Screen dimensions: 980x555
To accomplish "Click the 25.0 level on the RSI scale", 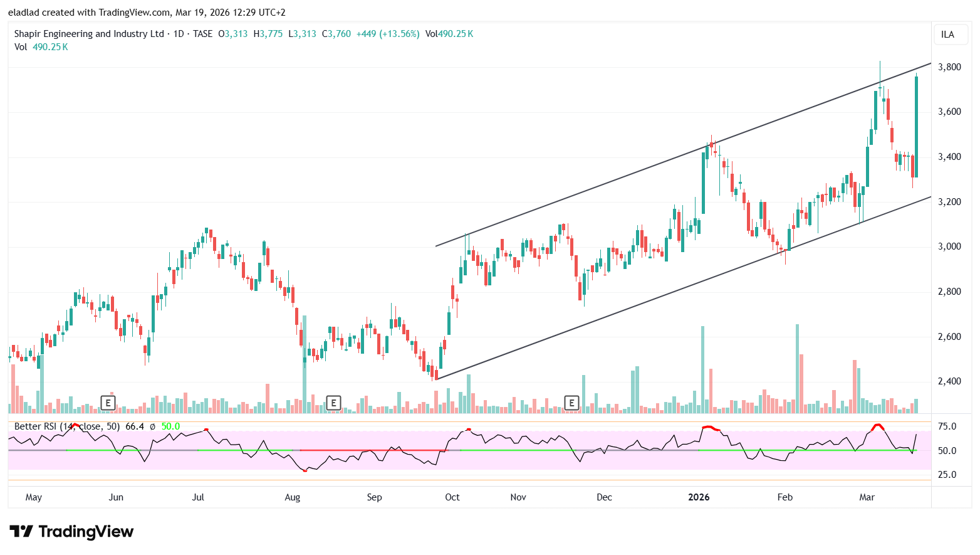I will point(947,475).
